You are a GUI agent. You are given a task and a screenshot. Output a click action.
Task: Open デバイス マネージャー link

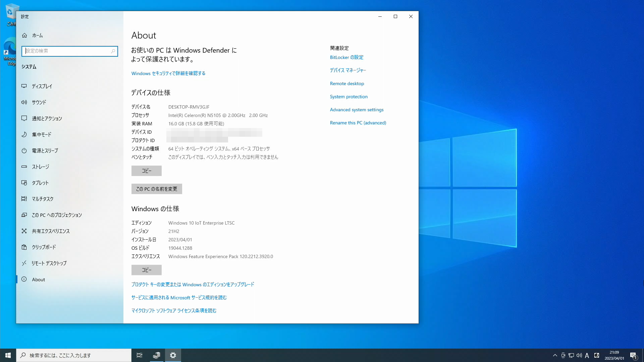click(x=348, y=70)
